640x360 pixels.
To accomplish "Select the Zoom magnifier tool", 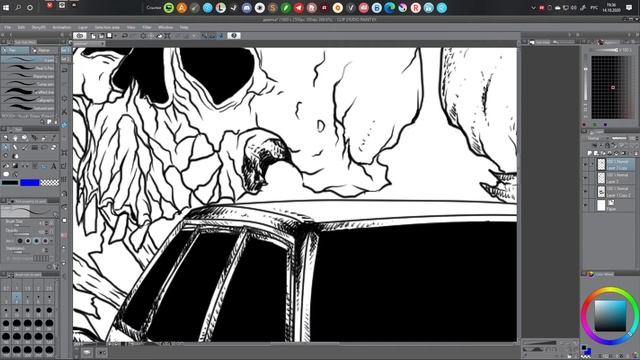I will click(x=6, y=138).
